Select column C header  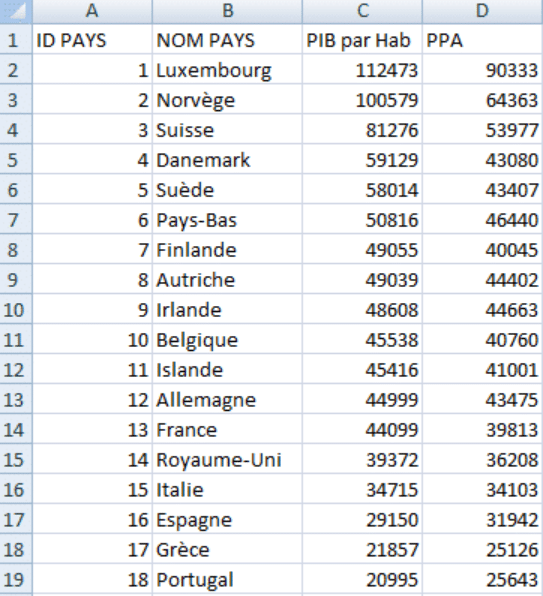click(362, 11)
